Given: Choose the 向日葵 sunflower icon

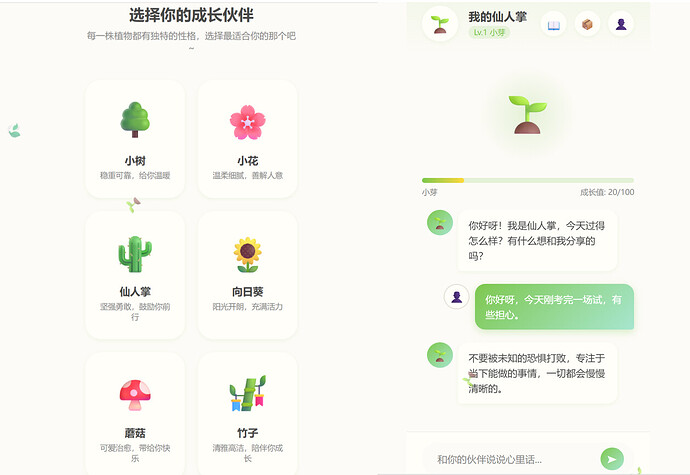Looking at the screenshot, I should click(248, 254).
